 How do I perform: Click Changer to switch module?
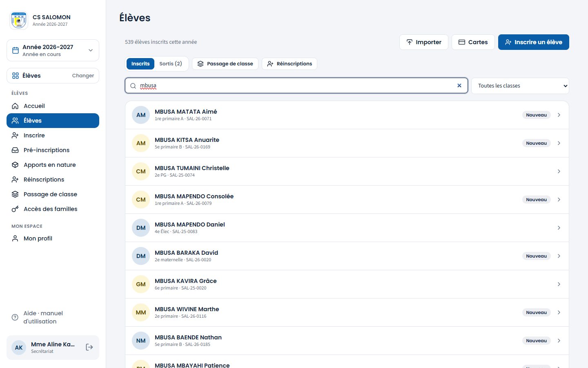click(83, 76)
